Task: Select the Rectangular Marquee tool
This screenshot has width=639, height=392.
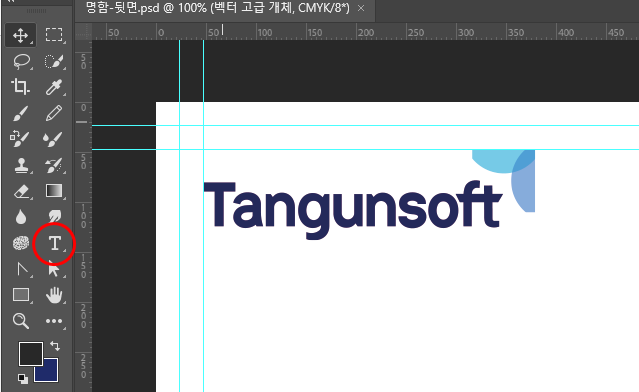Action: click(x=54, y=35)
